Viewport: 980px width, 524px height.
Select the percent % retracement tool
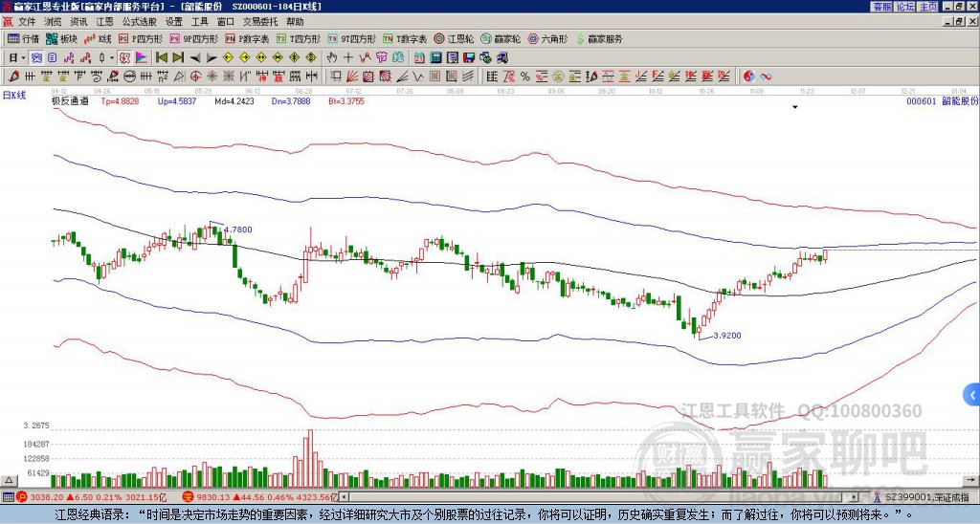coord(525,76)
